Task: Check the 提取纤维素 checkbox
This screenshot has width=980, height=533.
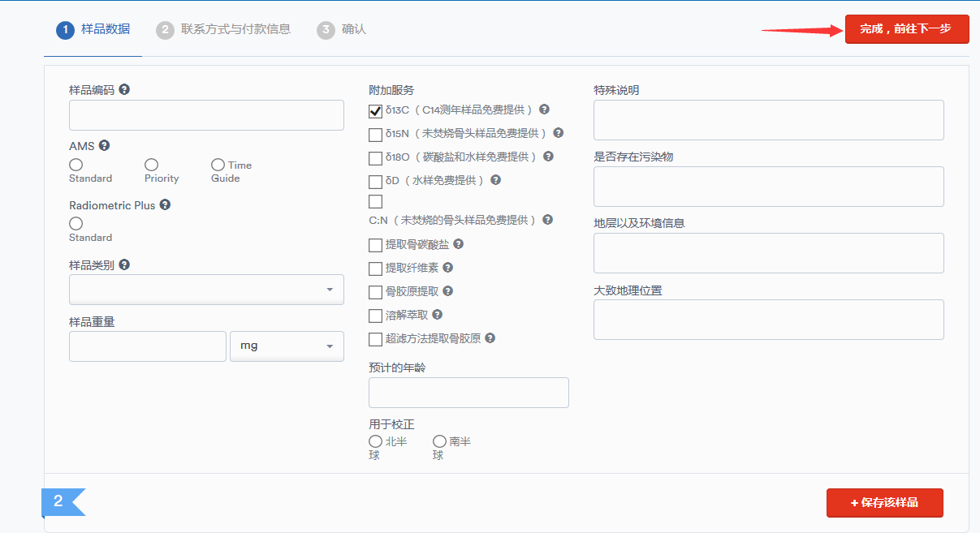Action: pyautogui.click(x=375, y=269)
